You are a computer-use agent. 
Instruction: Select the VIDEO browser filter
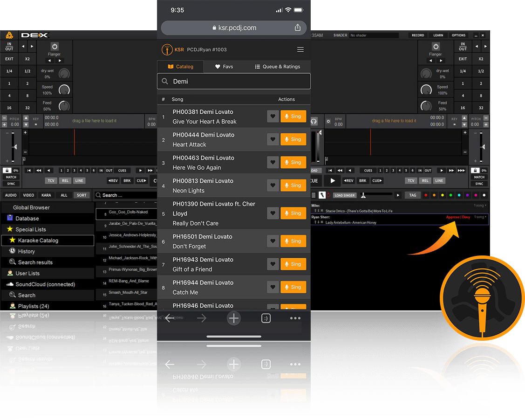pos(28,195)
